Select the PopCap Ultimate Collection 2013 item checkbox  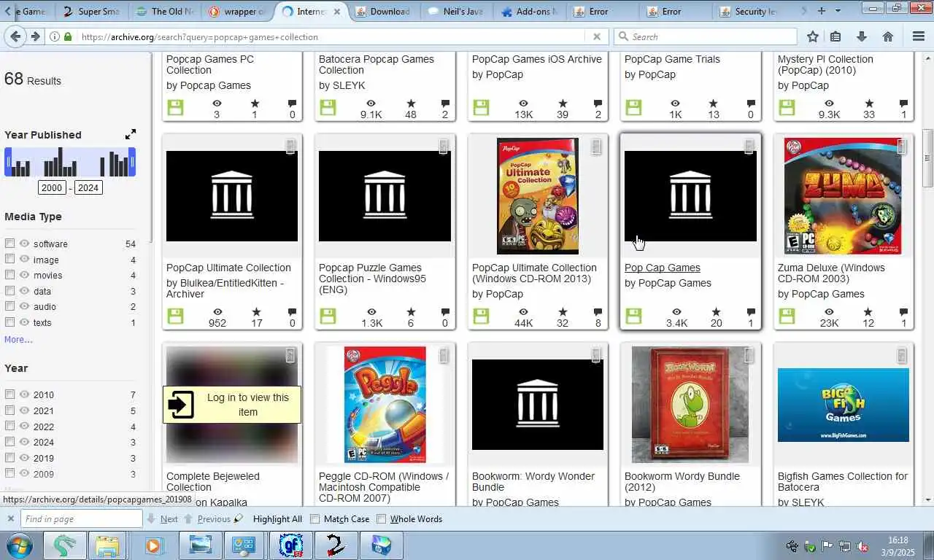tap(596, 147)
